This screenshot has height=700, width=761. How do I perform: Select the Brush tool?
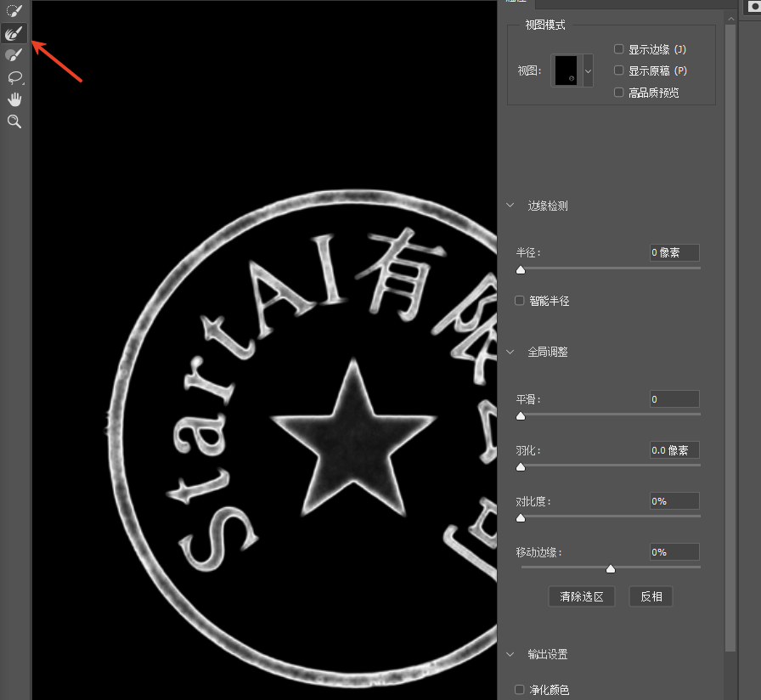point(14,55)
